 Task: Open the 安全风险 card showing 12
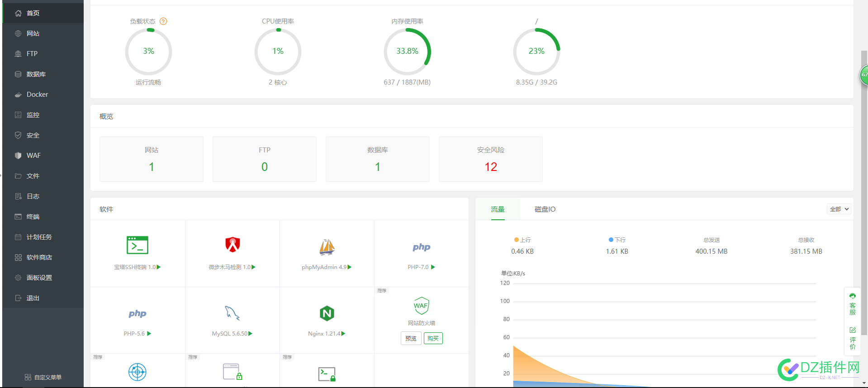(491, 159)
